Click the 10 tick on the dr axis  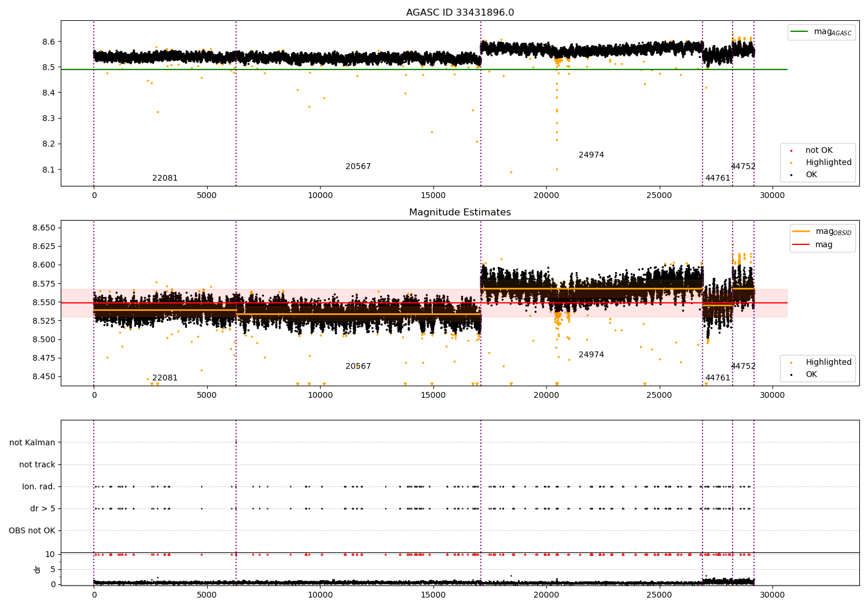pos(51,555)
